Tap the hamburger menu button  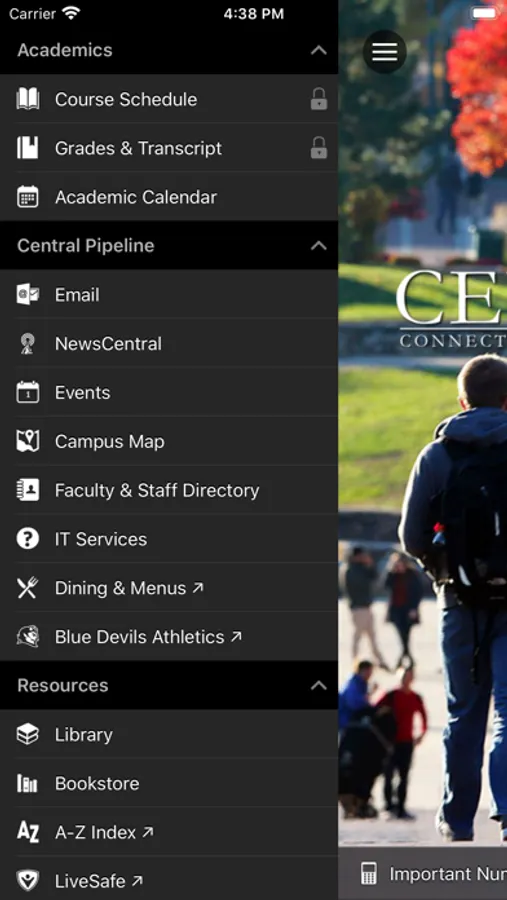pos(385,52)
